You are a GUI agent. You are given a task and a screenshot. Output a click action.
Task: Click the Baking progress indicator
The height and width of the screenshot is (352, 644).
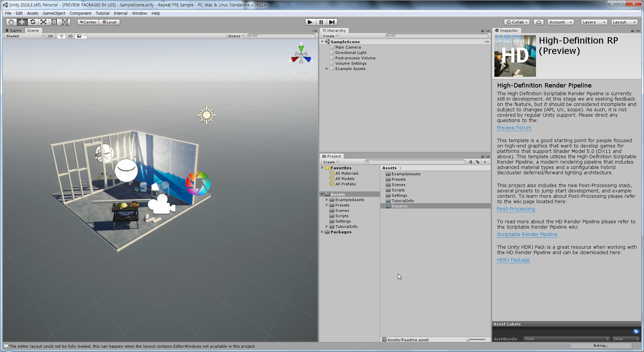(x=600, y=346)
